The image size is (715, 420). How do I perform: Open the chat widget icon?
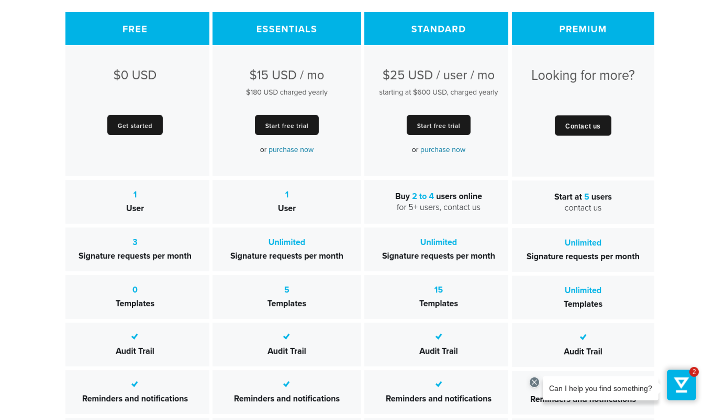coord(681,385)
